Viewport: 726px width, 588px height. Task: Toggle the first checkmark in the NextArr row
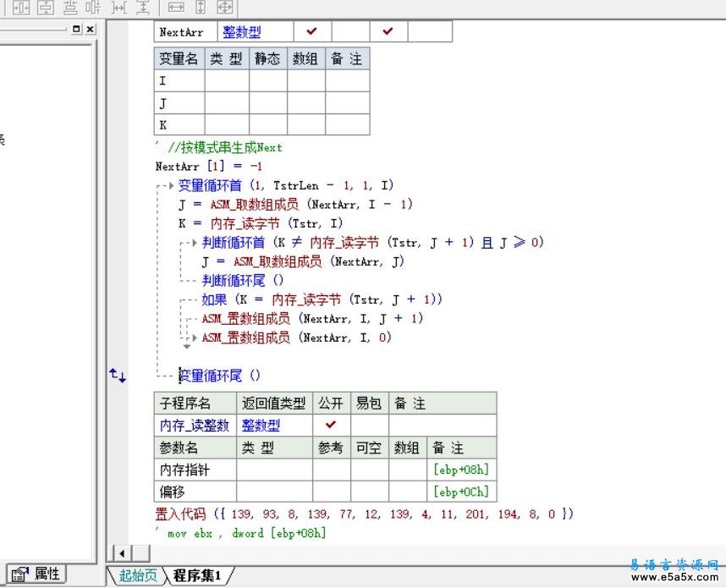312,31
